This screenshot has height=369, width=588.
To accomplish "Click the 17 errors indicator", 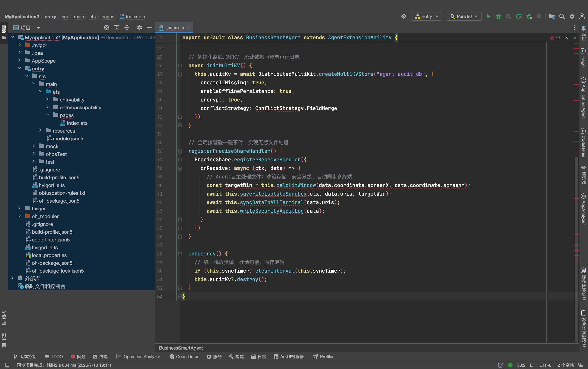I will pos(556,38).
